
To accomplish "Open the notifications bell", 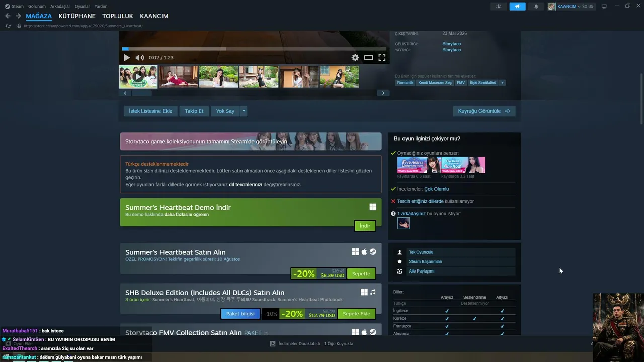I will [x=536, y=6].
